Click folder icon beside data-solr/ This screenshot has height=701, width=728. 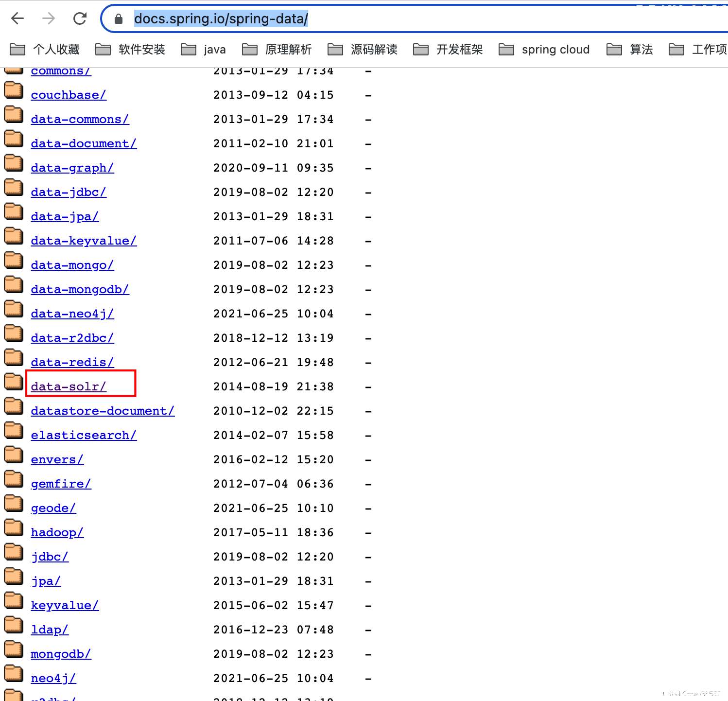(x=14, y=382)
